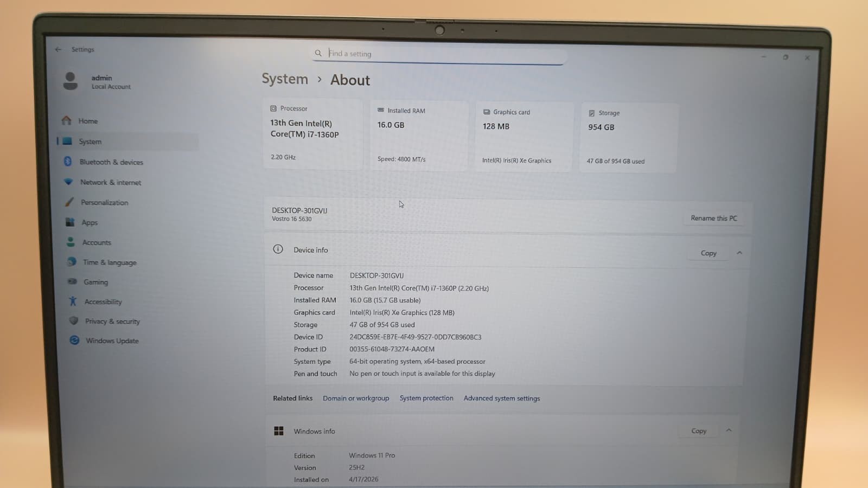Click the search magnifier icon

tap(318, 53)
